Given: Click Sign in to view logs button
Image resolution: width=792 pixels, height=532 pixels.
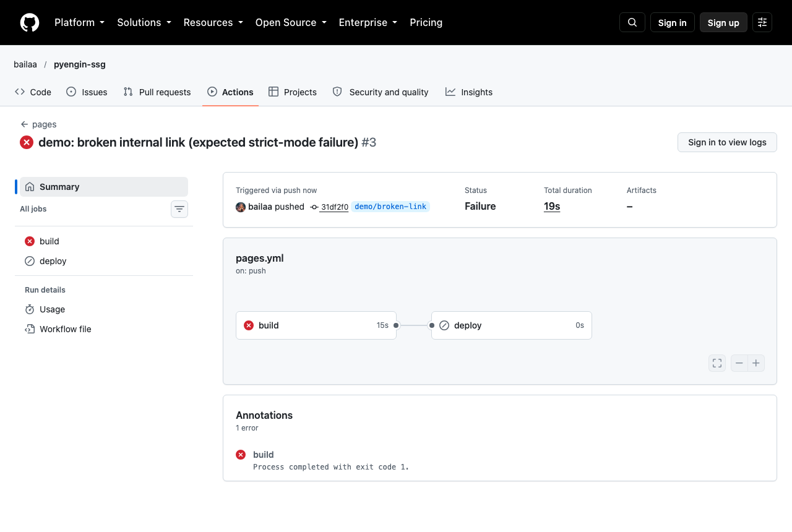Looking at the screenshot, I should point(727,142).
